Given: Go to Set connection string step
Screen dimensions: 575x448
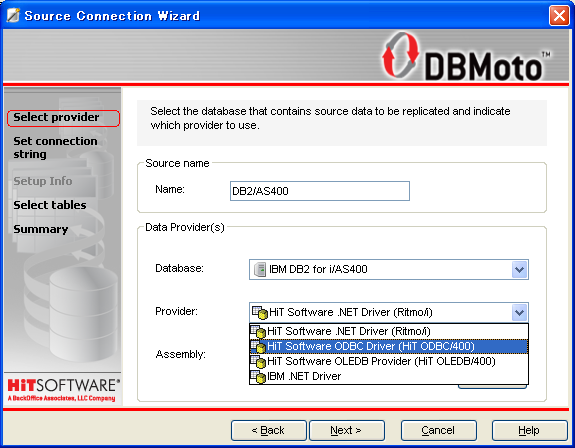Looking at the screenshot, I should 55,147.
